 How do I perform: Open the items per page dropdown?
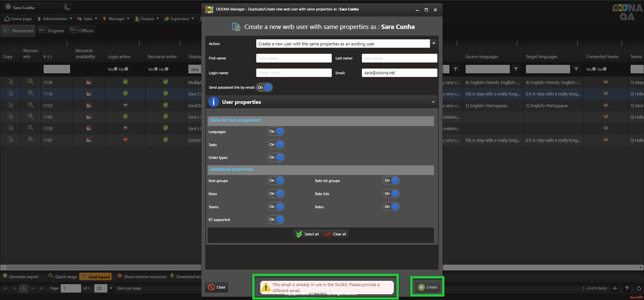coord(111,288)
